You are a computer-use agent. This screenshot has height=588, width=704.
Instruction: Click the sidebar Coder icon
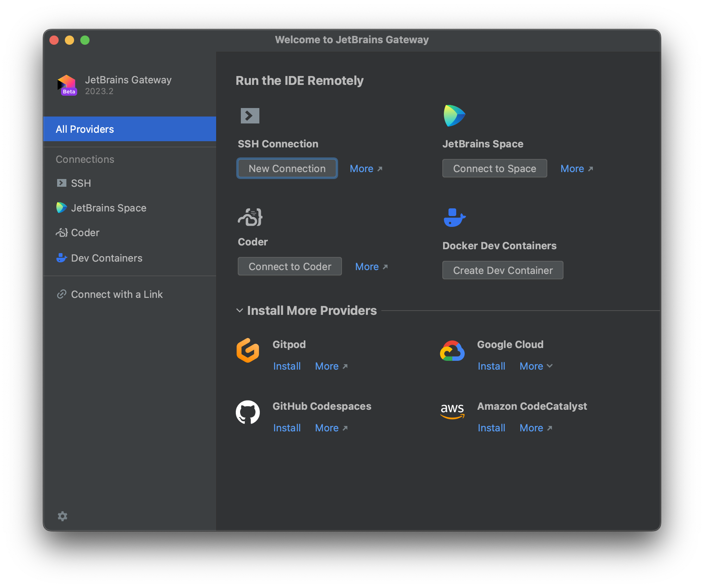(61, 232)
